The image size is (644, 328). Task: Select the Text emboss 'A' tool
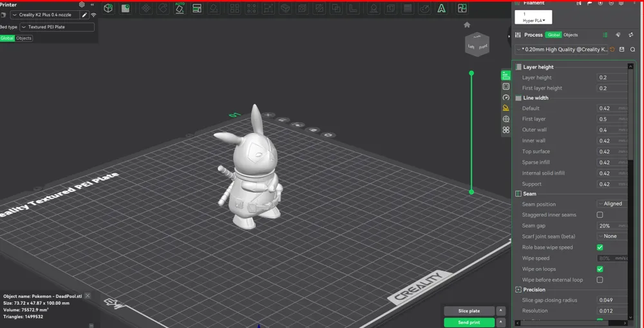[442, 8]
